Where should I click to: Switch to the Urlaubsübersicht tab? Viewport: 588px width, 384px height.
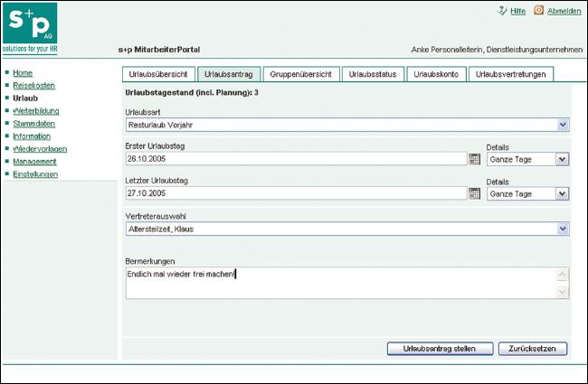point(157,74)
